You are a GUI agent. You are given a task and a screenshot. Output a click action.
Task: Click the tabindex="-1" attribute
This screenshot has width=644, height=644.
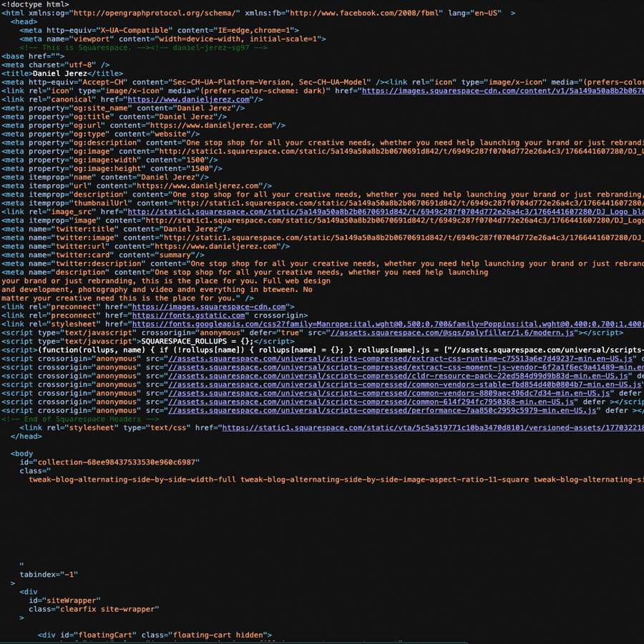point(49,574)
